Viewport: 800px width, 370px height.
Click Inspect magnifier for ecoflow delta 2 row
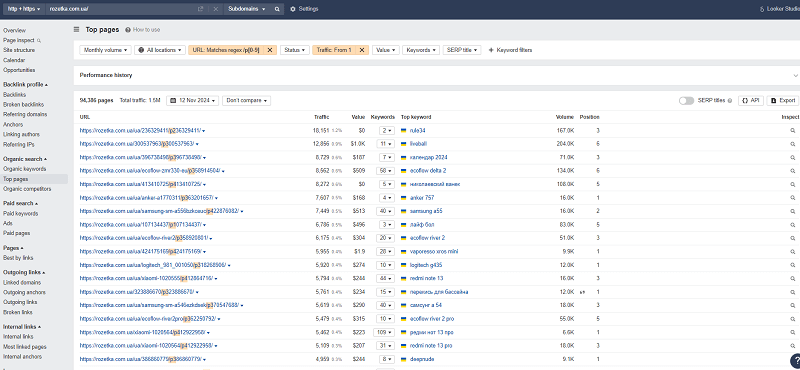coord(793,170)
